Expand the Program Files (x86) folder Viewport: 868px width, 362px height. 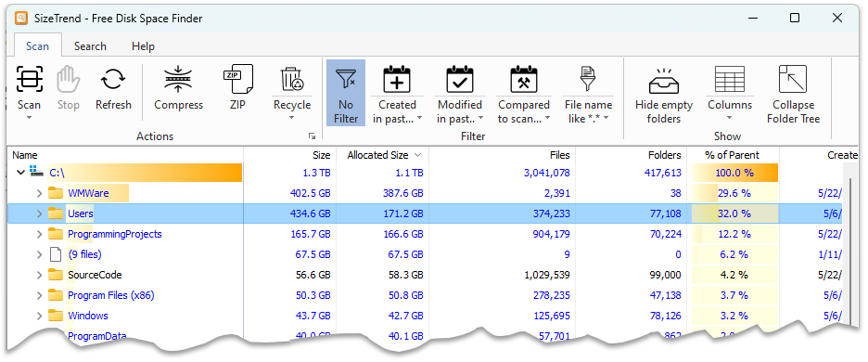pyautogui.click(x=39, y=295)
